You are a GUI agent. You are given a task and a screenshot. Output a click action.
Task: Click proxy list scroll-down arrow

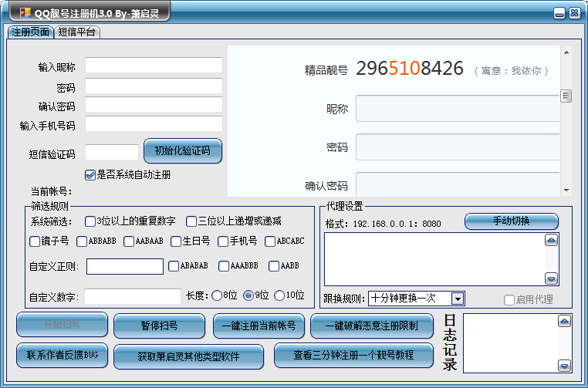click(x=551, y=278)
